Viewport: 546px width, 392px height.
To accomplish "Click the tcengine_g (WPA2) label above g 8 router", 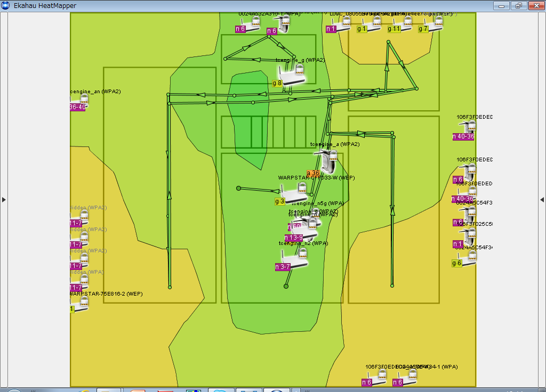I will click(x=301, y=60).
